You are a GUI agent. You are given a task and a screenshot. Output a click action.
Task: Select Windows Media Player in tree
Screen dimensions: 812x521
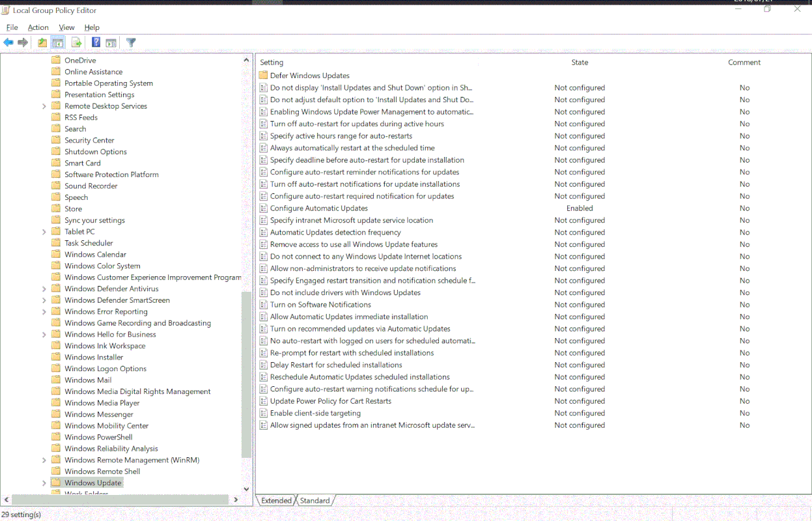[x=102, y=403]
